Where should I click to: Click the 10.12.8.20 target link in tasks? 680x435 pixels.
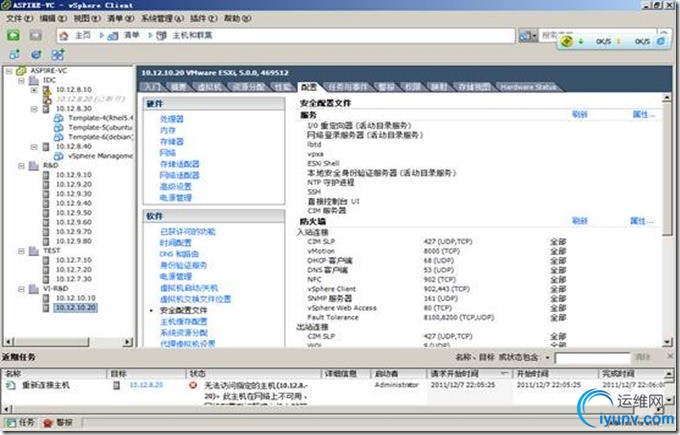pyautogui.click(x=146, y=385)
